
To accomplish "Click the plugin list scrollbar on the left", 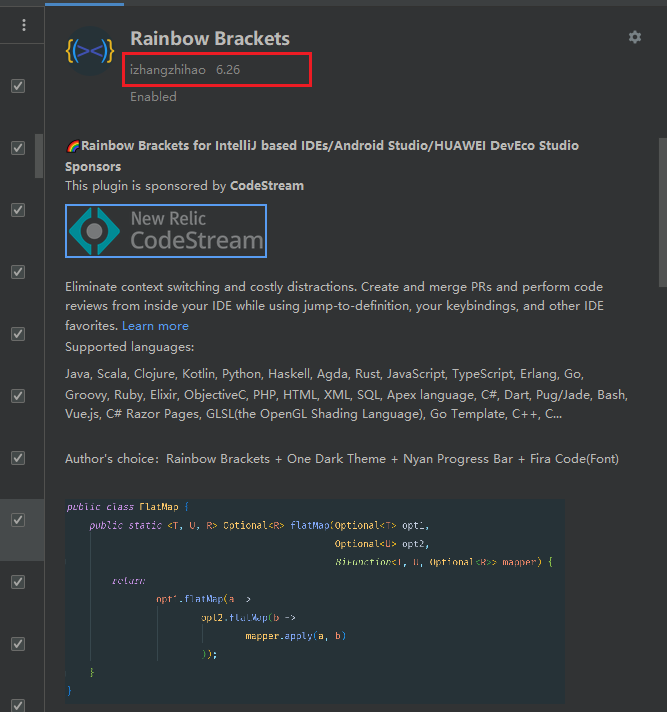I will pos(39,156).
